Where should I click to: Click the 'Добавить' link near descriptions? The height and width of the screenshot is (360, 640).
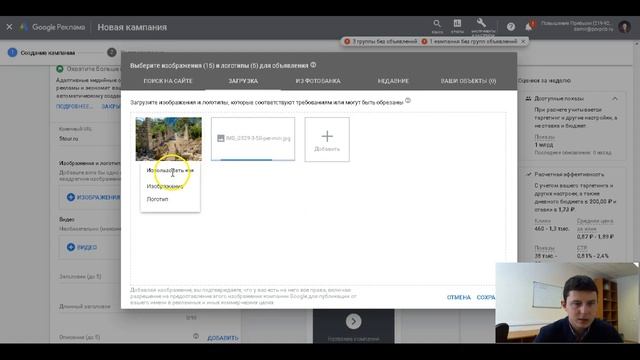click(223, 338)
